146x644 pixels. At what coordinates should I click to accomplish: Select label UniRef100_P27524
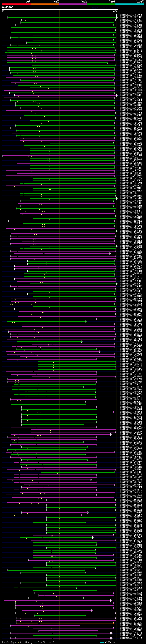(x=131, y=354)
